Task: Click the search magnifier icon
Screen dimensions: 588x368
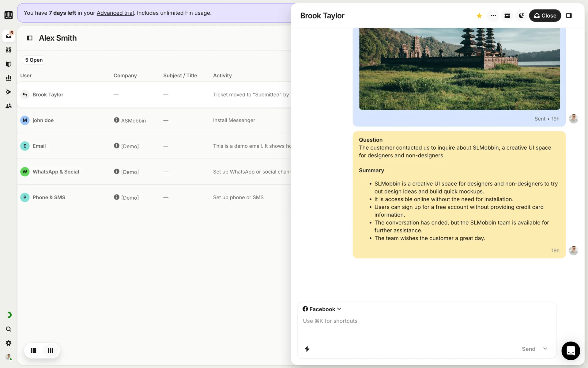Action: [9, 329]
